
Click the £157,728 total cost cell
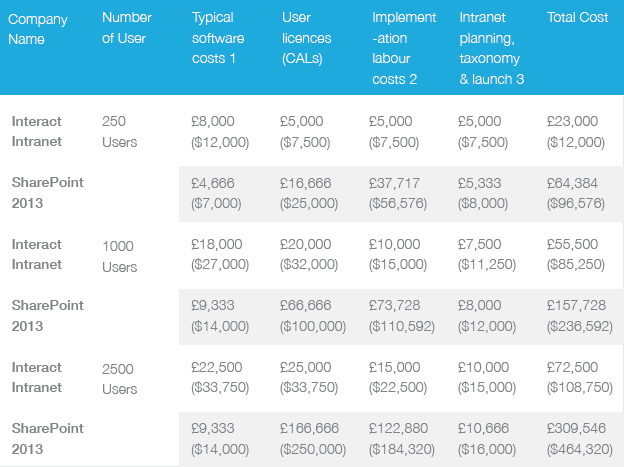tap(580, 315)
